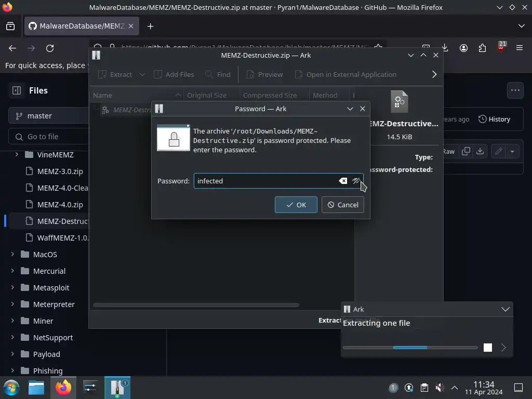Open Firefox account icon
The image size is (532, 399).
click(x=463, y=48)
